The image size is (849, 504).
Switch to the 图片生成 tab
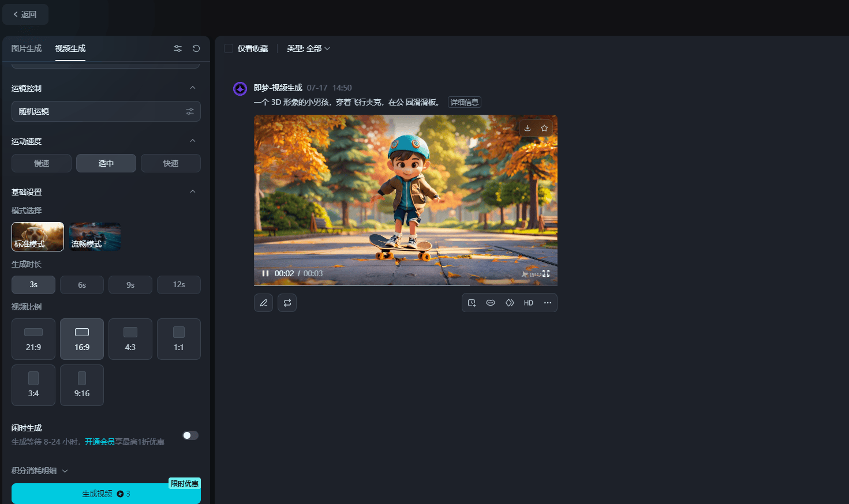[27, 48]
